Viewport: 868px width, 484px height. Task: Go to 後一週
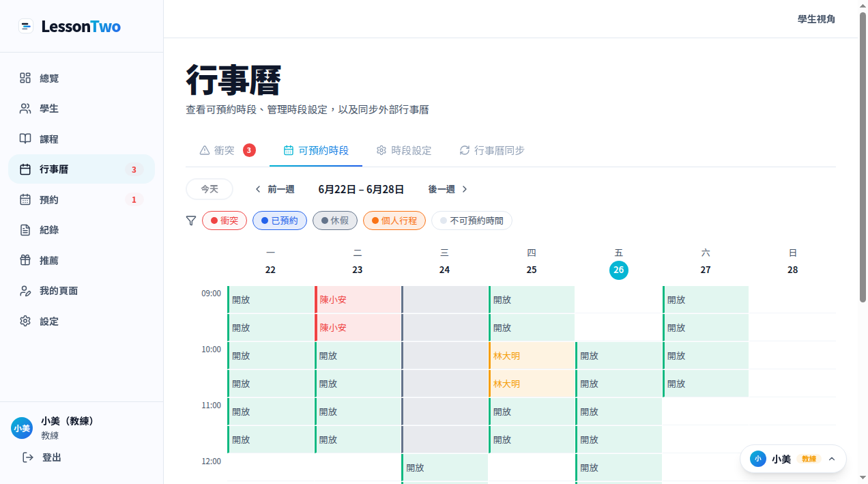[448, 189]
